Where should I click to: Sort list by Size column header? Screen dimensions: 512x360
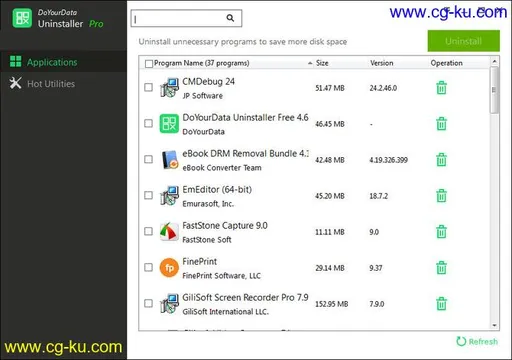(x=322, y=63)
